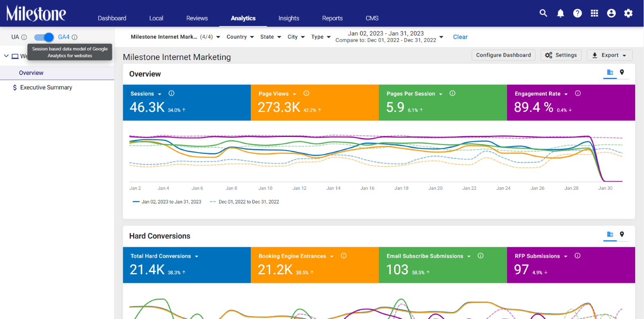644x319 pixels.
Task: Click the Milestone logo
Action: [36, 13]
